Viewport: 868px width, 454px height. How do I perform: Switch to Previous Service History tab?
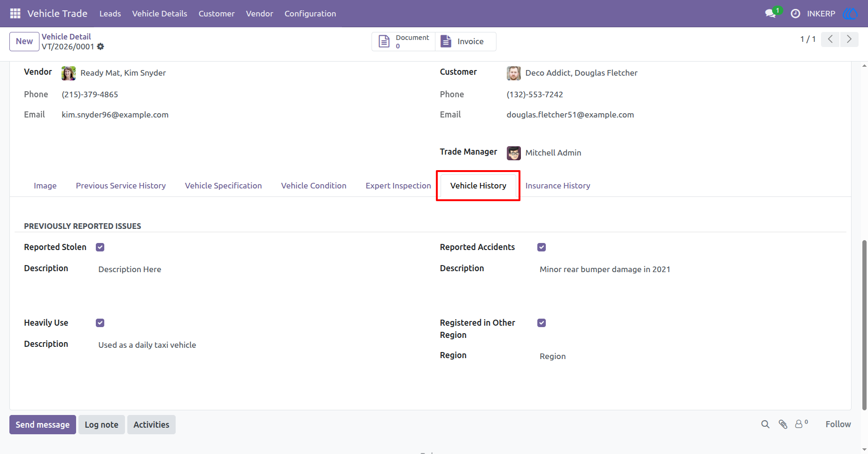coord(121,186)
